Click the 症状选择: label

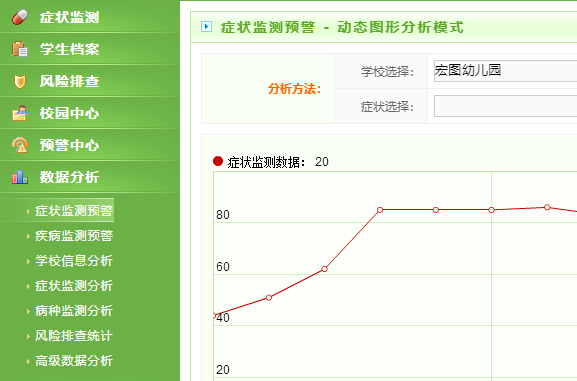[x=387, y=107]
